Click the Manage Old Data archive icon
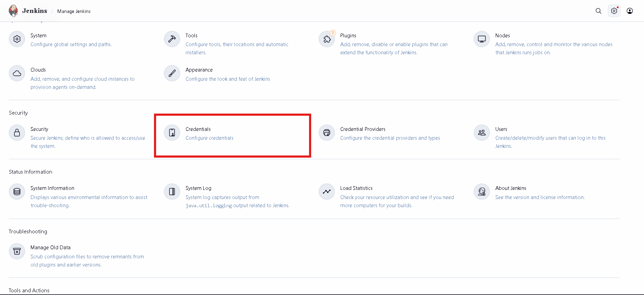This screenshot has width=644, height=295. coord(17,251)
